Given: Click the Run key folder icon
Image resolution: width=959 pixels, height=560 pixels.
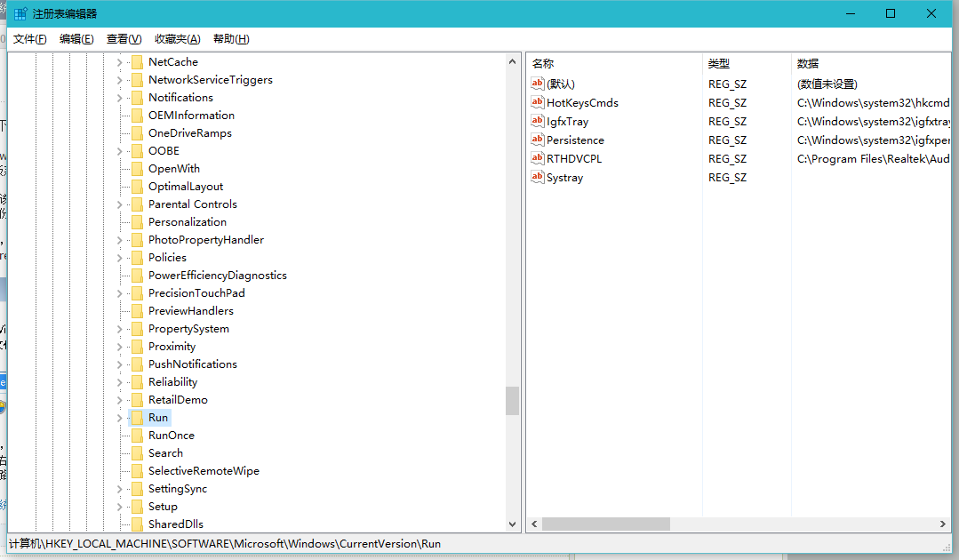Looking at the screenshot, I should 137,417.
